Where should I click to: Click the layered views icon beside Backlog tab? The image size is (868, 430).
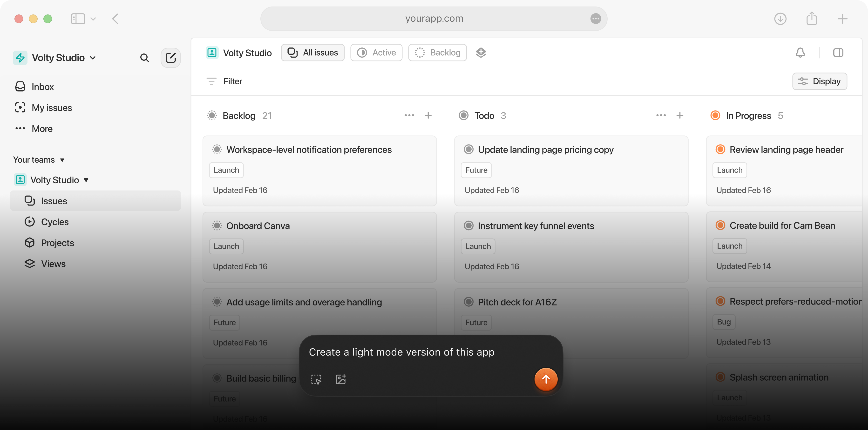481,53
